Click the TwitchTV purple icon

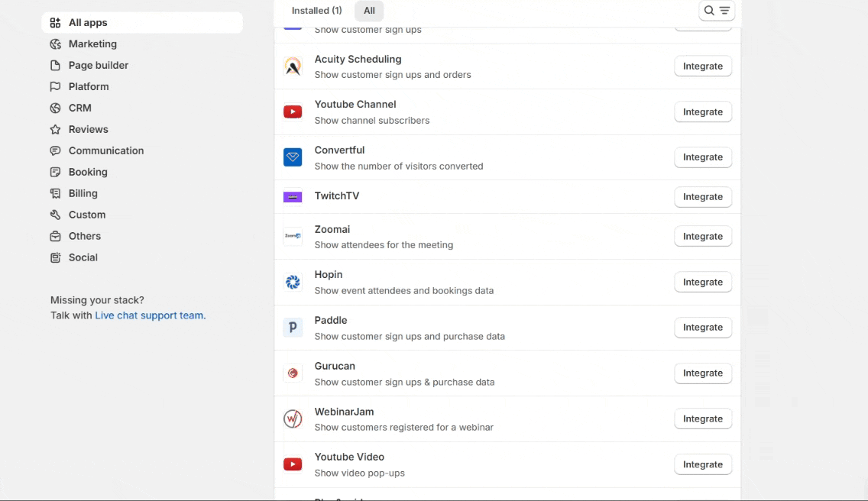click(x=293, y=197)
